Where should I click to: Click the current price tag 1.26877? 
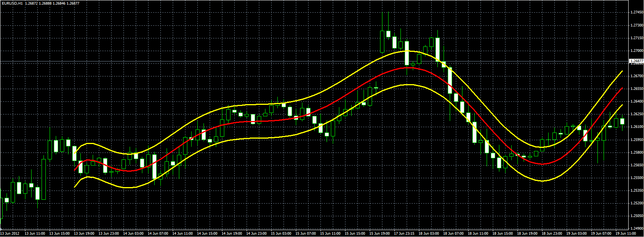click(636, 61)
